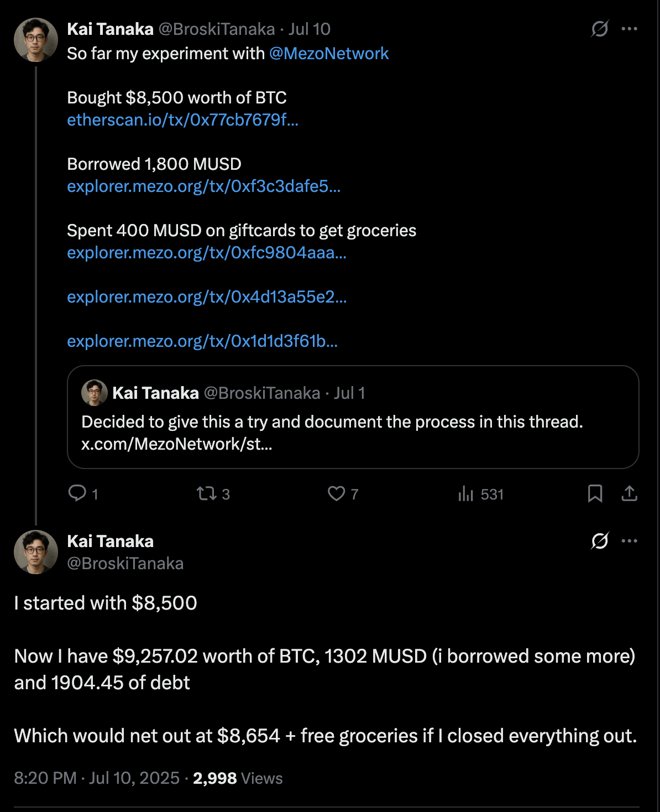This screenshot has width=660, height=812.
Task: Click the share icon on first tweet
Action: pyautogui.click(x=629, y=493)
